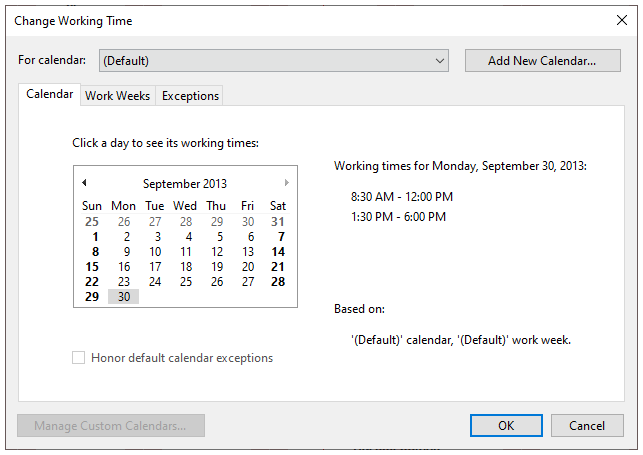Close the Change Working Time dialog
This screenshot has height=455, width=643.
[x=621, y=20]
